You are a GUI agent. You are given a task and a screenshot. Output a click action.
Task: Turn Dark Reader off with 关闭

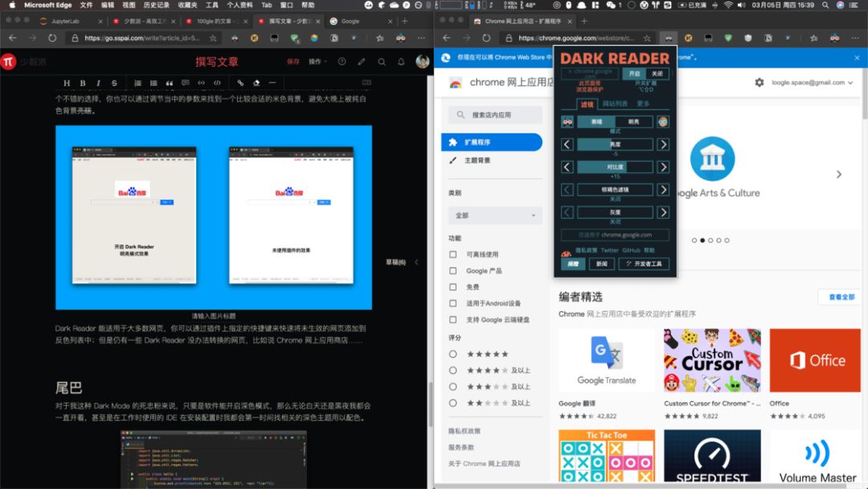(x=657, y=74)
